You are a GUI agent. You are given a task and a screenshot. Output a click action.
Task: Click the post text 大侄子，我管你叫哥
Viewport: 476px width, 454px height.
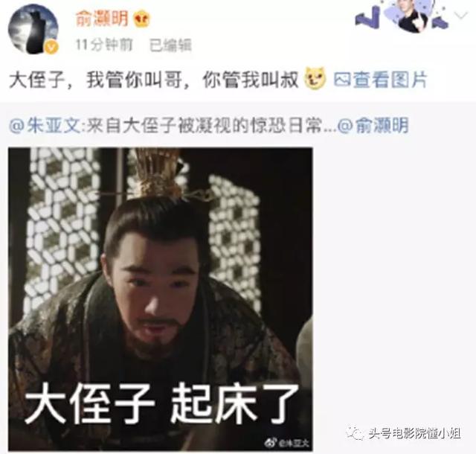click(96, 80)
